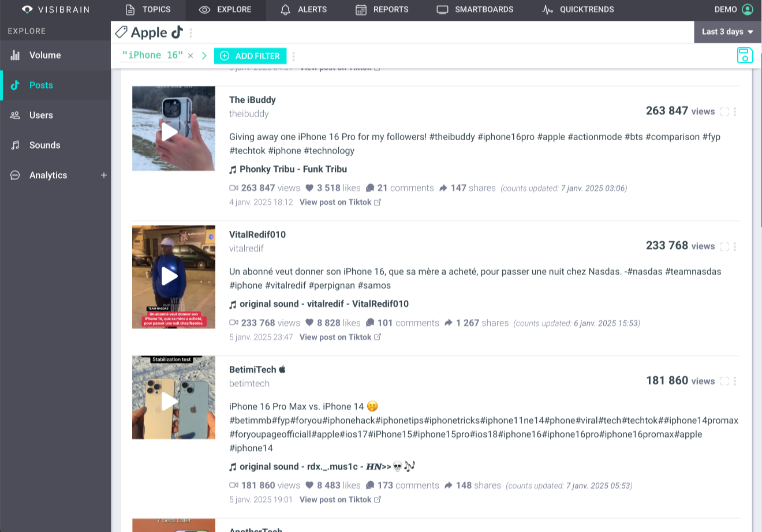The height and width of the screenshot is (532, 762).
Task: Click the theibuddy username
Action: [x=249, y=114]
